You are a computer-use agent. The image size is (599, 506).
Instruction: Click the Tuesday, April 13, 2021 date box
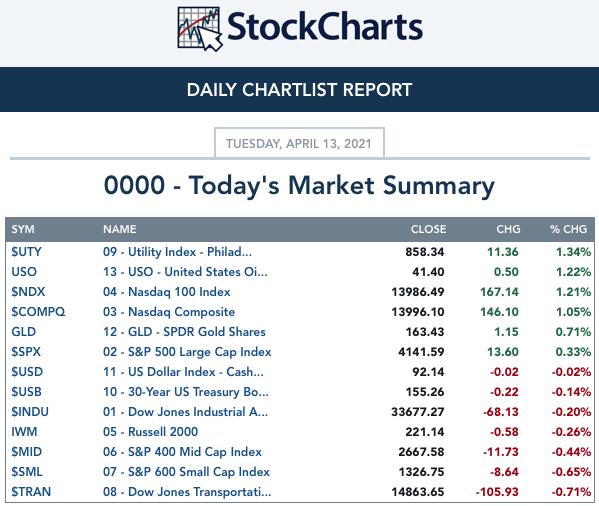299,144
